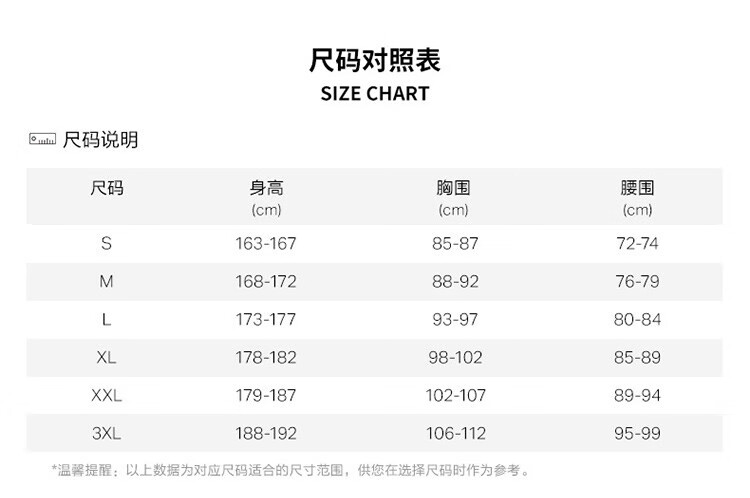The height and width of the screenshot is (498, 750).
Task: Click the XL size row label
Action: [x=106, y=357]
